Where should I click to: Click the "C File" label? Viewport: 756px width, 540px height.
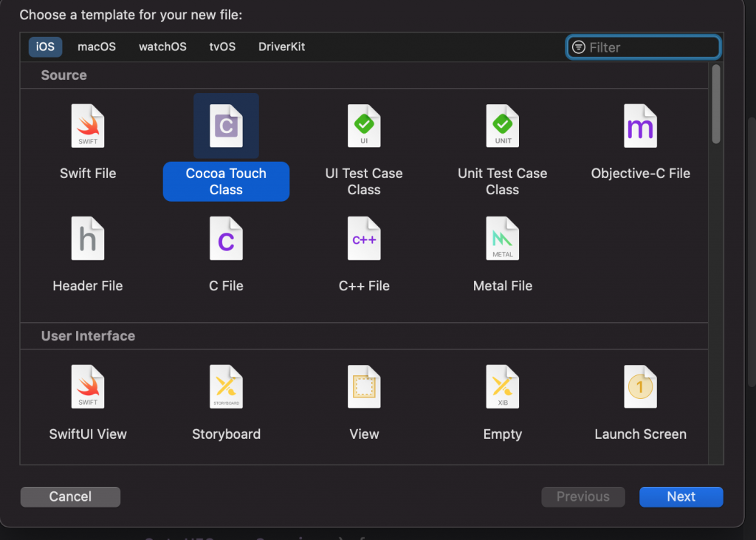click(x=226, y=286)
